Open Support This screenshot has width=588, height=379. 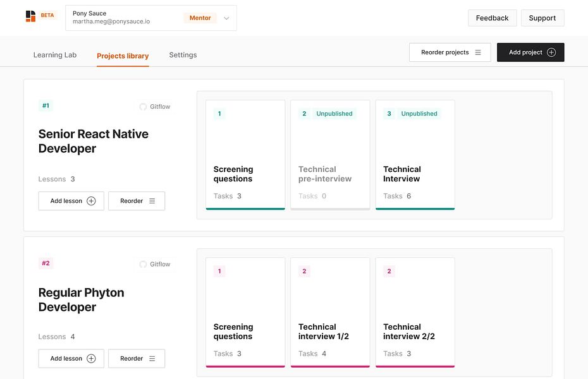[x=542, y=18]
